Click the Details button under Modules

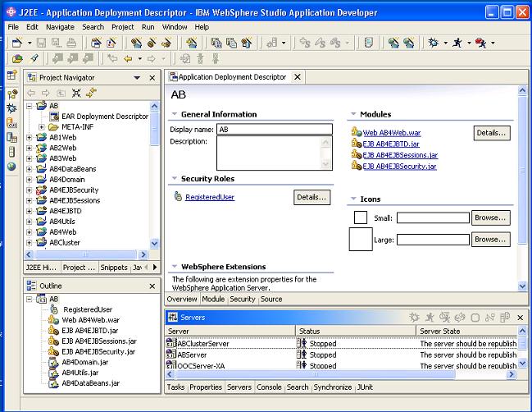coord(491,133)
